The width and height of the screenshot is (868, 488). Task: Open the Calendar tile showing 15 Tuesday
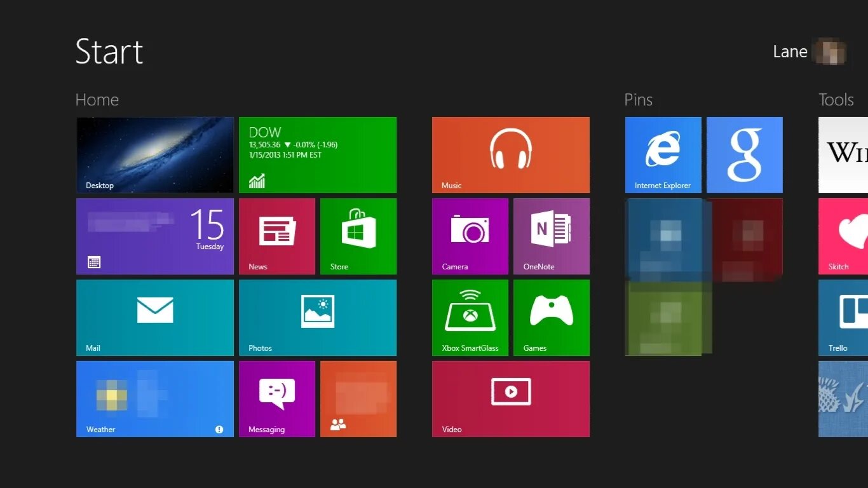coord(155,236)
